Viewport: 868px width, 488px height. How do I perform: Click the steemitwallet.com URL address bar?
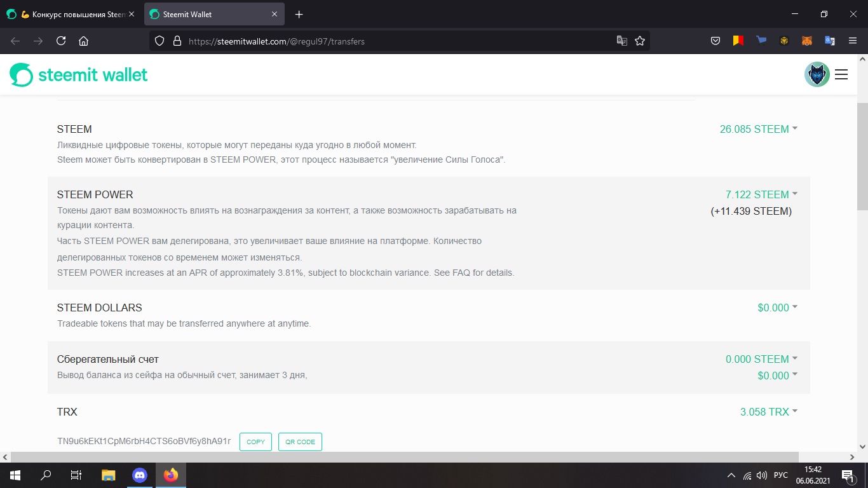tap(399, 41)
